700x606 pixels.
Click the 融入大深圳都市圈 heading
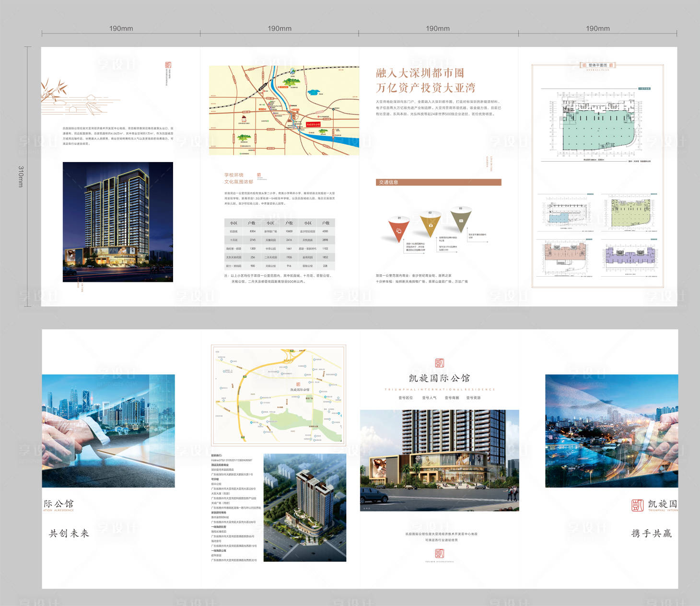point(420,73)
